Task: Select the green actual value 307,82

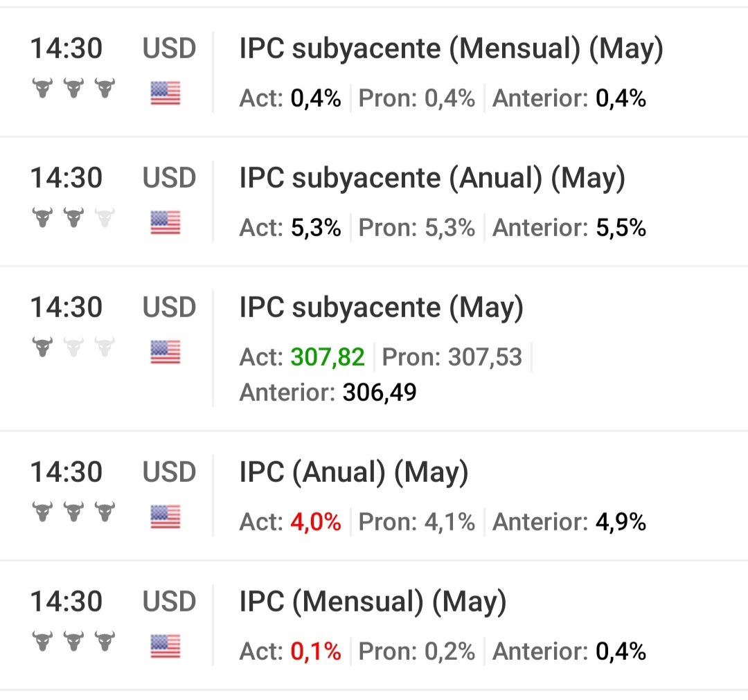Action: [x=328, y=357]
